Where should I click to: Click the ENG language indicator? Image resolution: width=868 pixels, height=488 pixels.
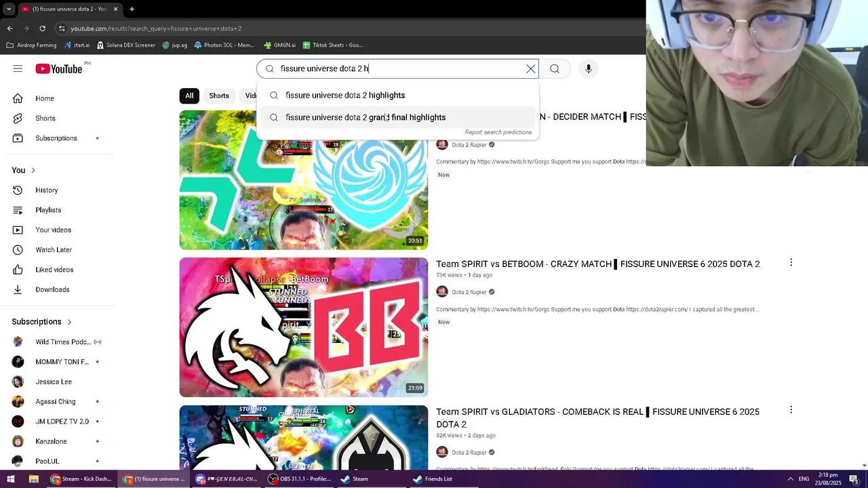tap(804, 479)
